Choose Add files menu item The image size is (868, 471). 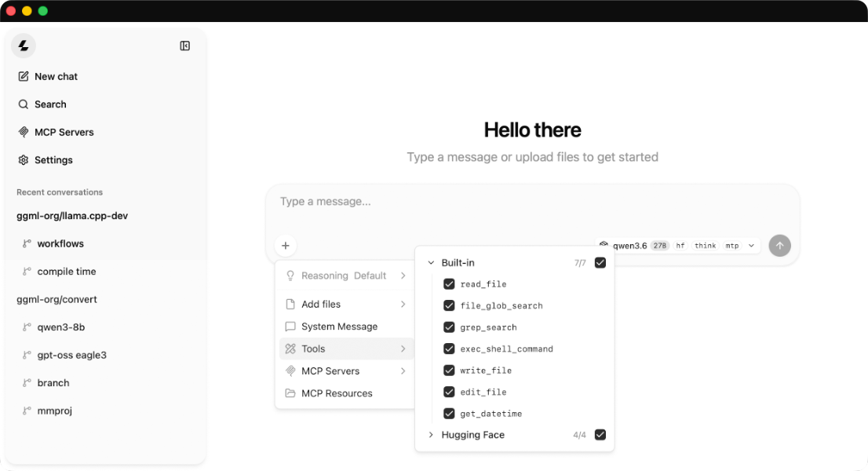click(x=347, y=304)
